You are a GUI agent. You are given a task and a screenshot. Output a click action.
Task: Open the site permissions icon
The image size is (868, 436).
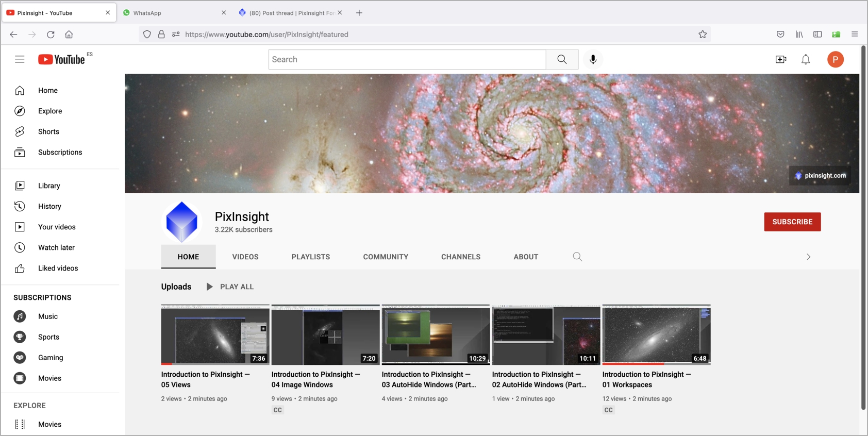pyautogui.click(x=176, y=35)
